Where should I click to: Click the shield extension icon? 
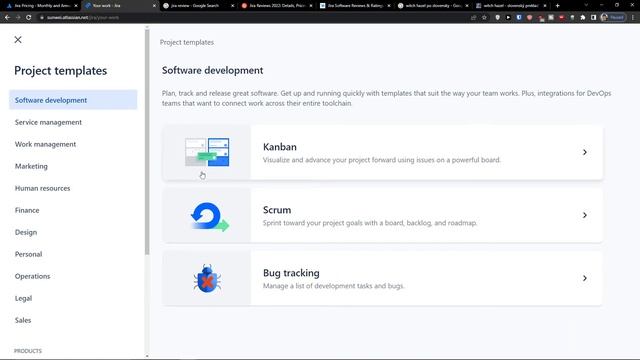pos(498,18)
